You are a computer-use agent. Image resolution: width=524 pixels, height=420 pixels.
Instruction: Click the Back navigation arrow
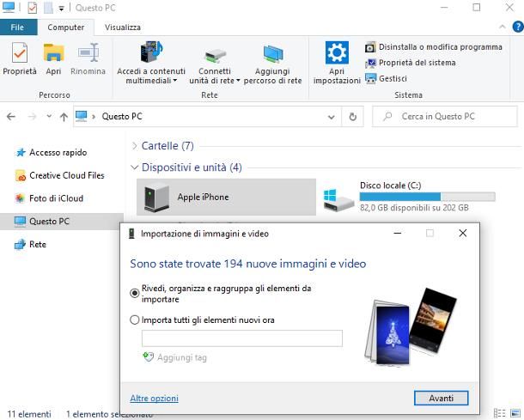(11, 117)
